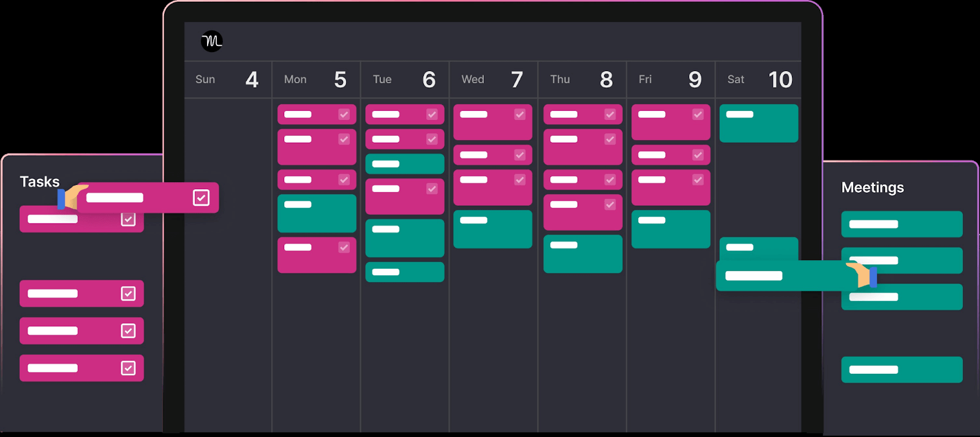Click the Motion logo icon
This screenshot has width=980, height=437.
point(212,41)
